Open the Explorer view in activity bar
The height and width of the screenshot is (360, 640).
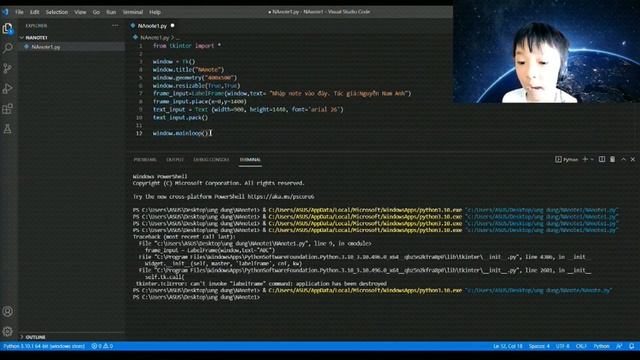pyautogui.click(x=8, y=28)
